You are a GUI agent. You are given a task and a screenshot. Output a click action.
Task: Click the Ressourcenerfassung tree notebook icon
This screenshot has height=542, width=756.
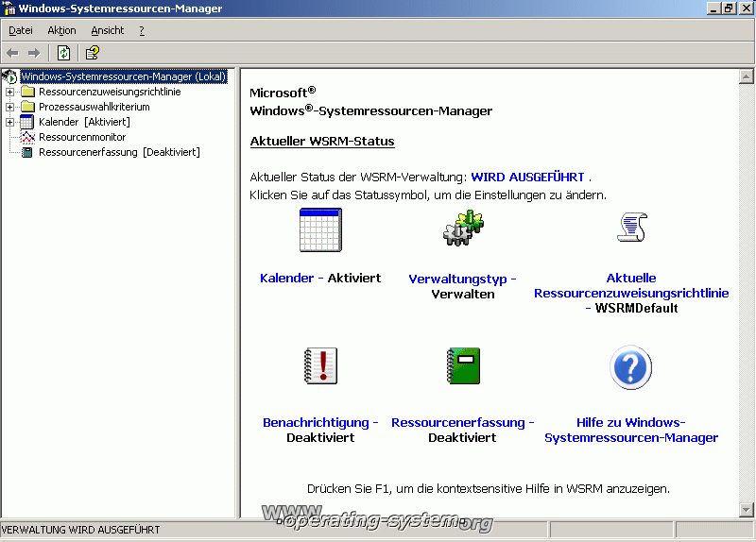point(27,152)
